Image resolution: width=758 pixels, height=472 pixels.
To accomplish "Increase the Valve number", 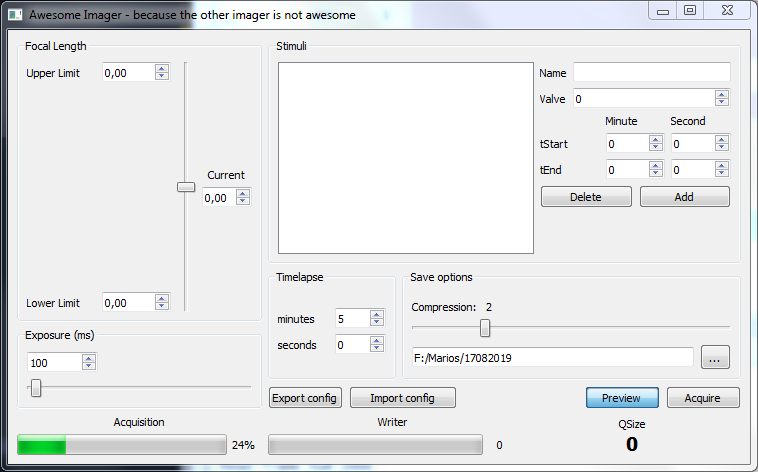I will [x=721, y=94].
